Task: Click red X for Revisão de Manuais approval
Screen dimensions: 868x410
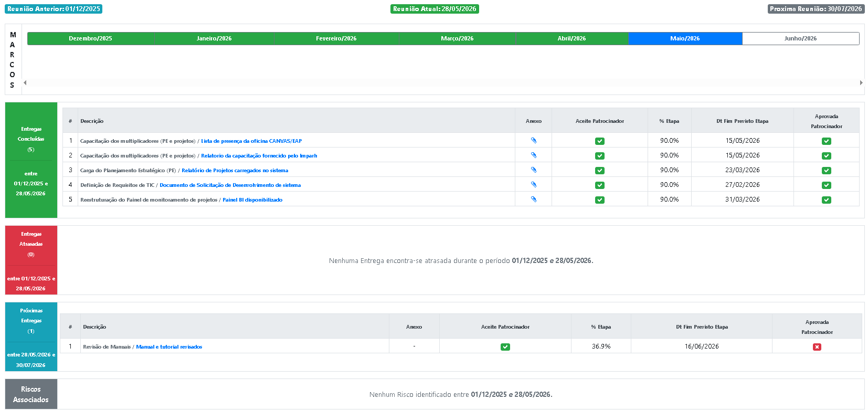Action: (817, 347)
